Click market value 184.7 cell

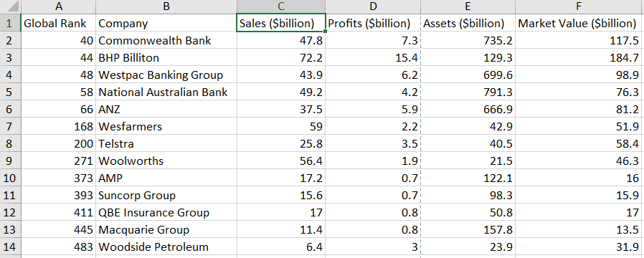click(578, 57)
